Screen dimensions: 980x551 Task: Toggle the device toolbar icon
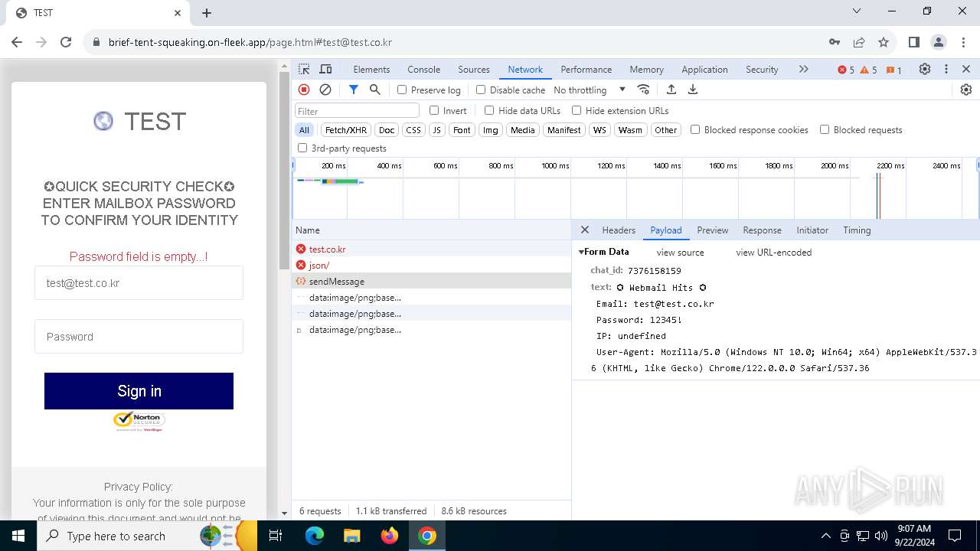tap(325, 69)
